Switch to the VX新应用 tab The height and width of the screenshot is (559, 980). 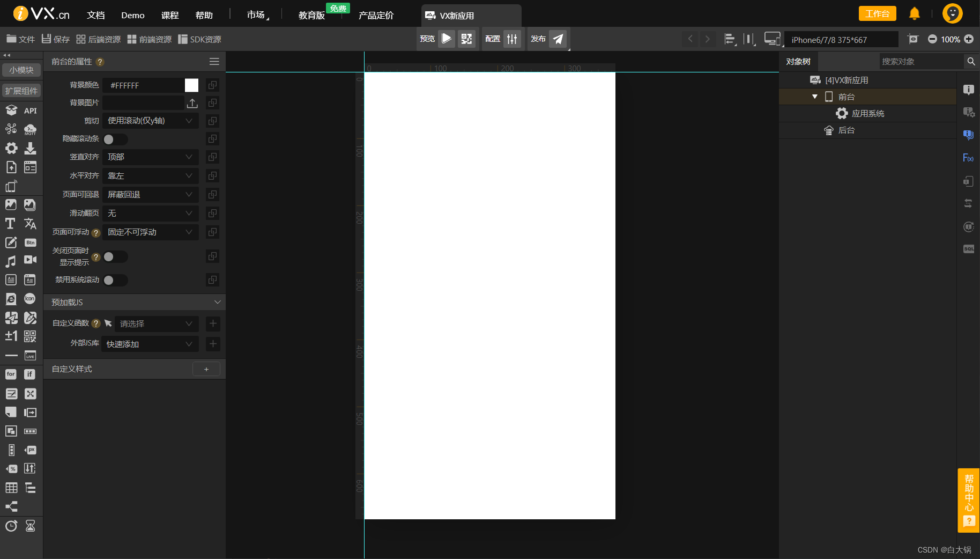pyautogui.click(x=471, y=16)
